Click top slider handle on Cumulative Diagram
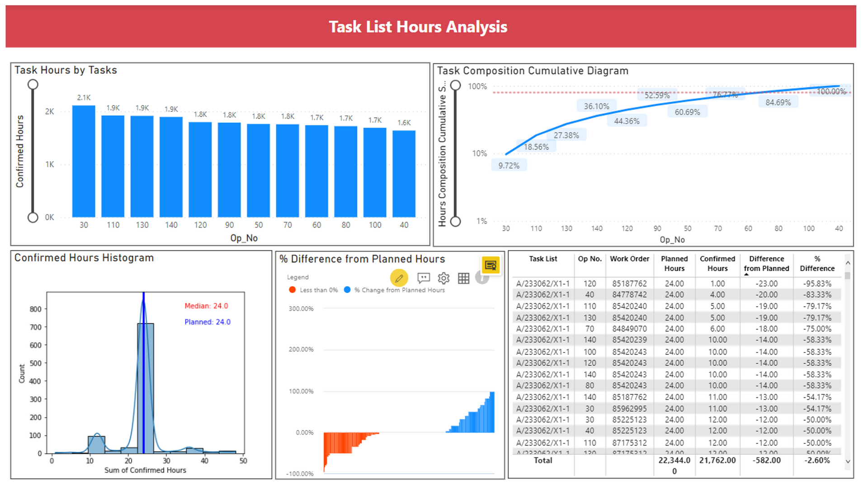This screenshot has height=486, width=868. 456,86
